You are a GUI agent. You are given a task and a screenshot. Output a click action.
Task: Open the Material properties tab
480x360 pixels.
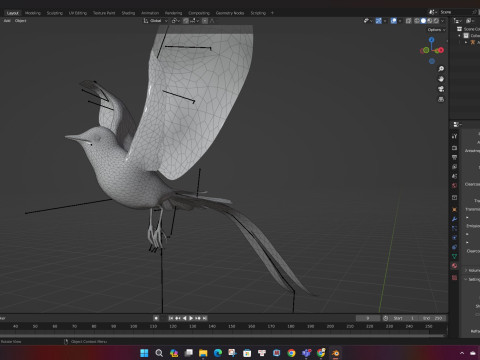454,266
